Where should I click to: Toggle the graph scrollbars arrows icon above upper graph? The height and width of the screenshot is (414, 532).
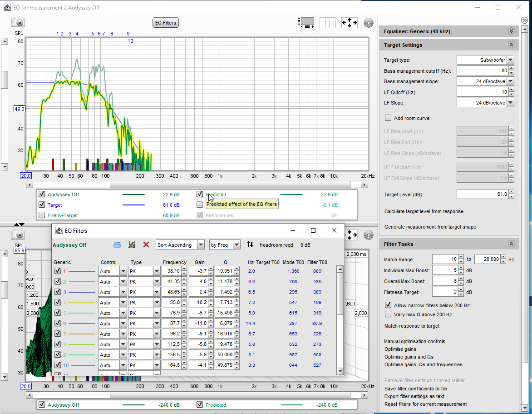pyautogui.click(x=350, y=23)
